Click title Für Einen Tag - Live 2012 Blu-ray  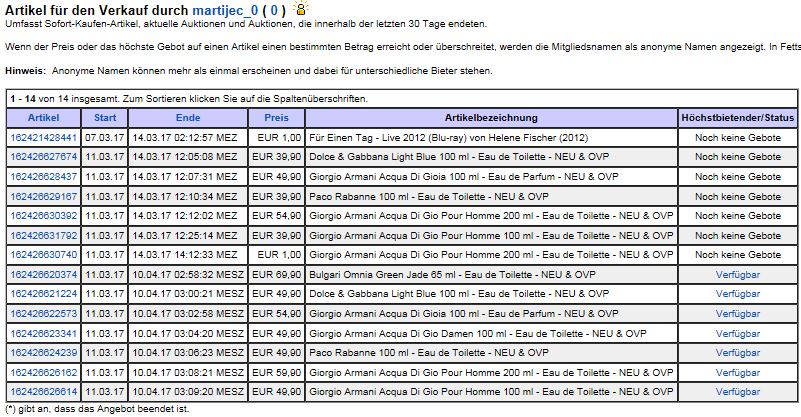(x=449, y=137)
